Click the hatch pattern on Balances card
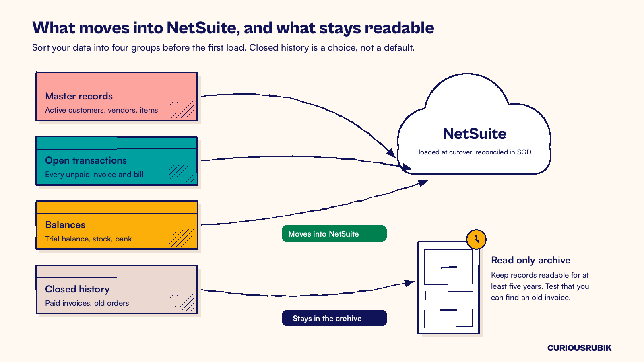The height and width of the screenshot is (362, 644). [182, 238]
